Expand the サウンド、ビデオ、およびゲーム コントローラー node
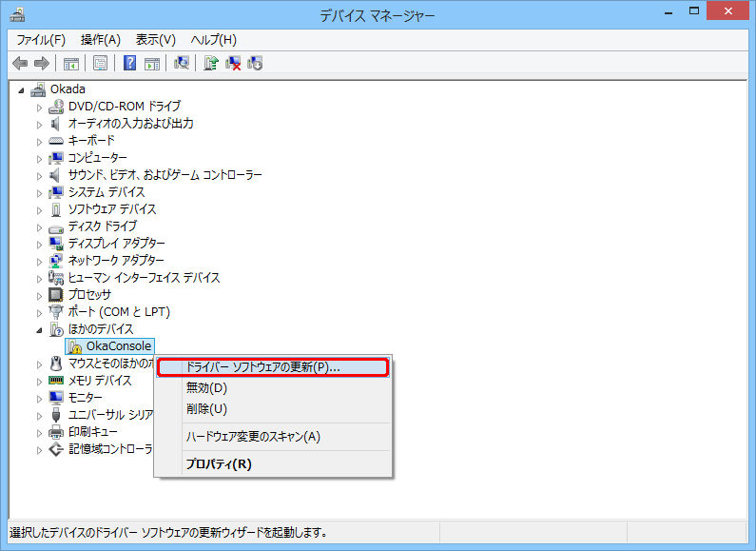Image resolution: width=756 pixels, height=551 pixels. [x=40, y=176]
